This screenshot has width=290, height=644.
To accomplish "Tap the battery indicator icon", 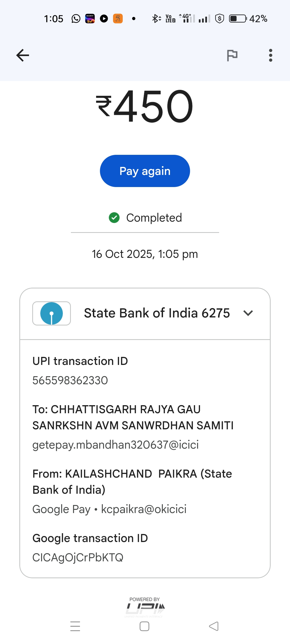I will pyautogui.click(x=238, y=19).
